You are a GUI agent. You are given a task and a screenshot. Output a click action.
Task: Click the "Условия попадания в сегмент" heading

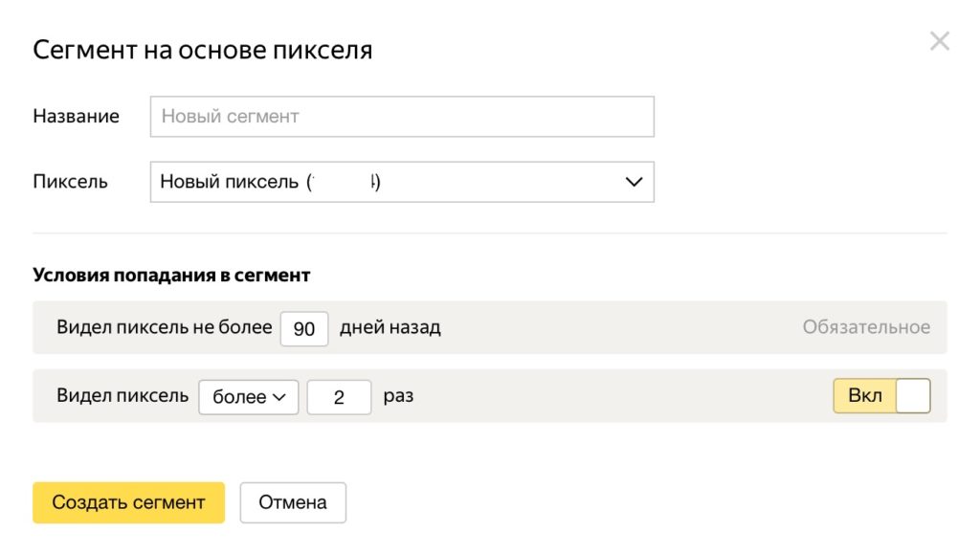(x=171, y=276)
